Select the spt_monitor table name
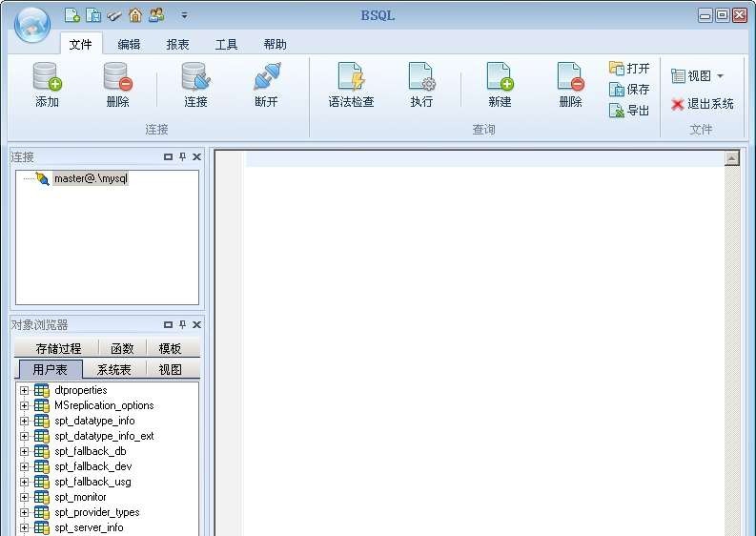 point(80,497)
